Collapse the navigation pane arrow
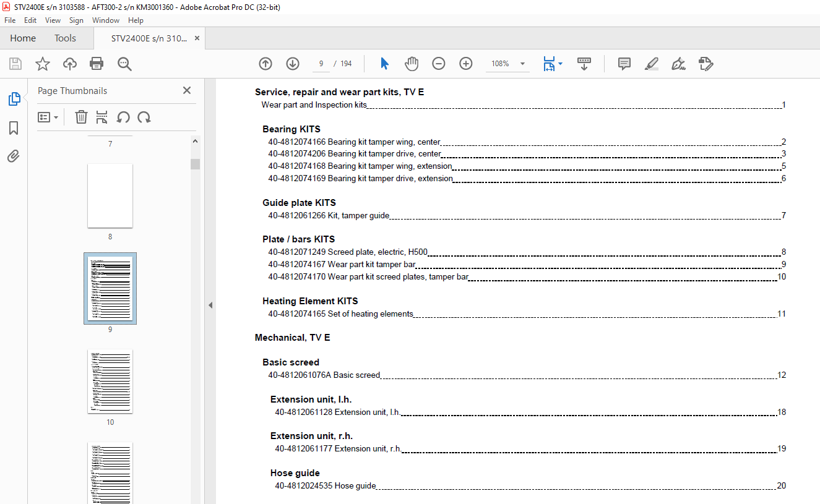Image resolution: width=820 pixels, height=504 pixels. [210, 305]
